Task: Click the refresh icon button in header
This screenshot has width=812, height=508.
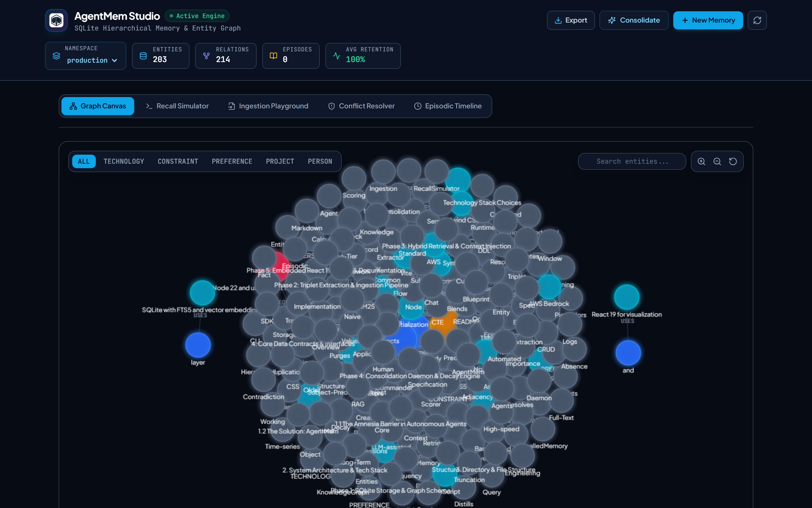Action: (757, 20)
